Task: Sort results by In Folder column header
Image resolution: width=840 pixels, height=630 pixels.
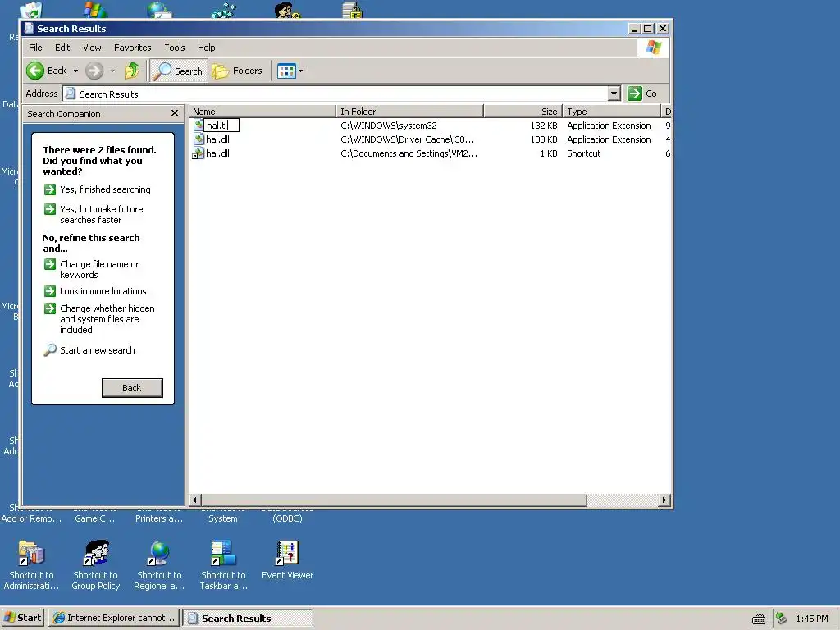Action: click(410, 112)
